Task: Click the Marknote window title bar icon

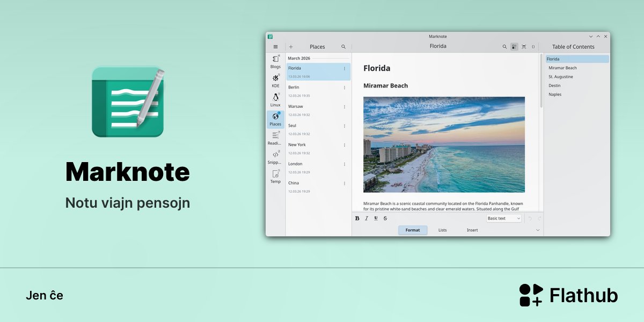Action: [270, 36]
